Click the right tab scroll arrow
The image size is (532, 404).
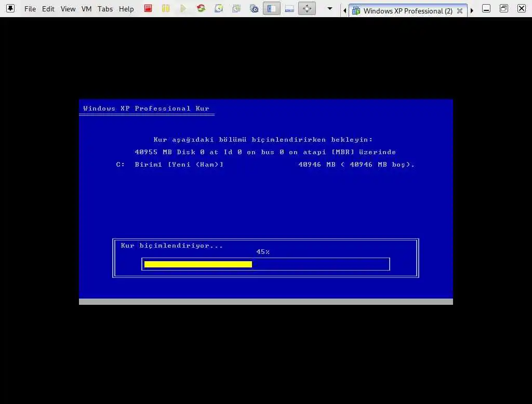(x=472, y=11)
